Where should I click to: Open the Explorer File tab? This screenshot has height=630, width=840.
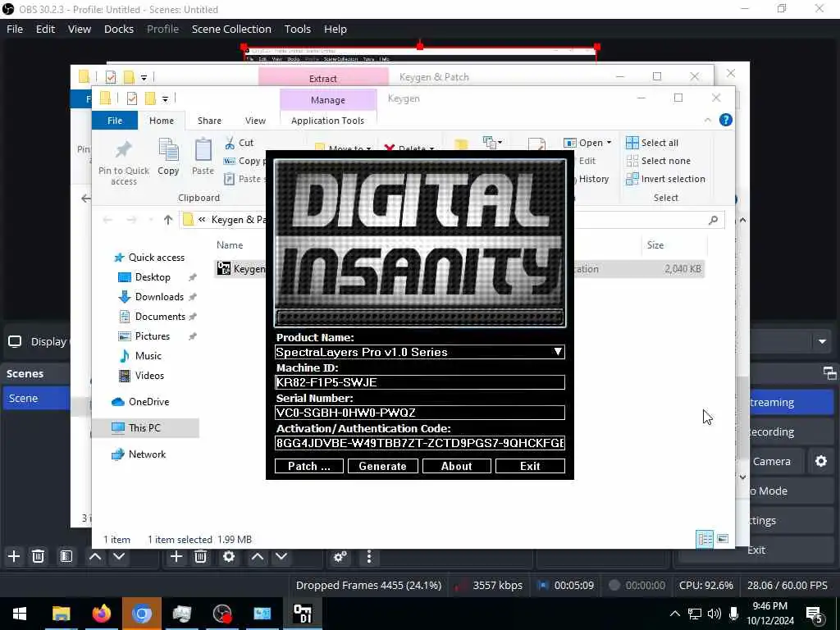click(x=115, y=121)
